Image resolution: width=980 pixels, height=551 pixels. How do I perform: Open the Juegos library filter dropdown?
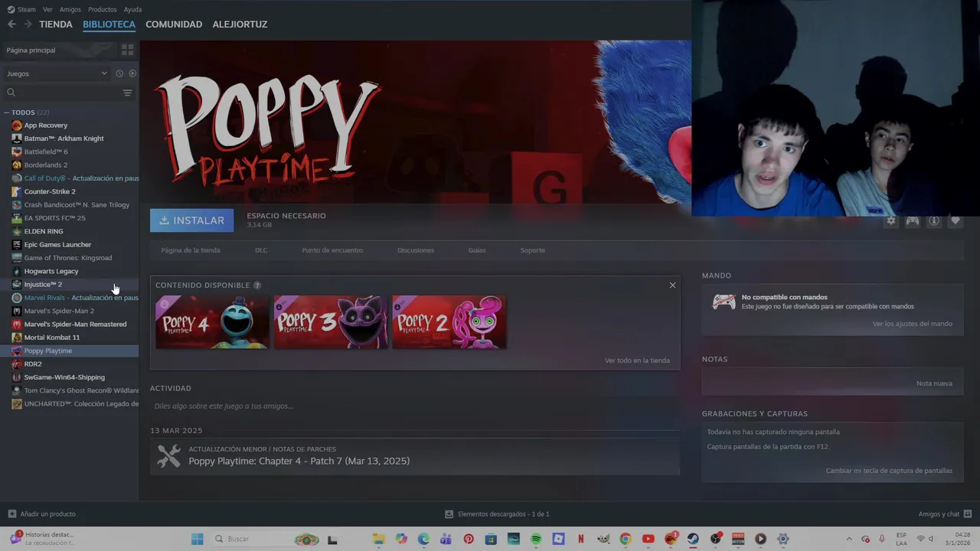[57, 73]
